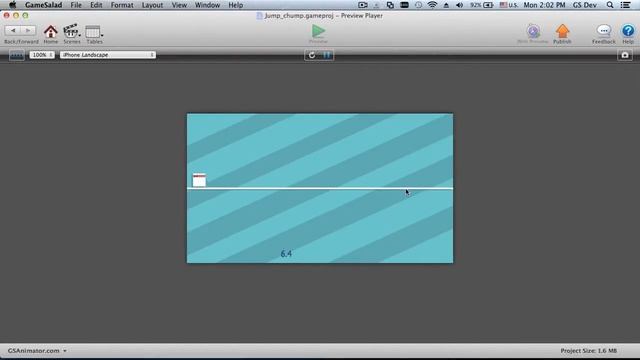Click the eject icon in the menu bar
This screenshot has width=640, height=360.
[446, 5]
